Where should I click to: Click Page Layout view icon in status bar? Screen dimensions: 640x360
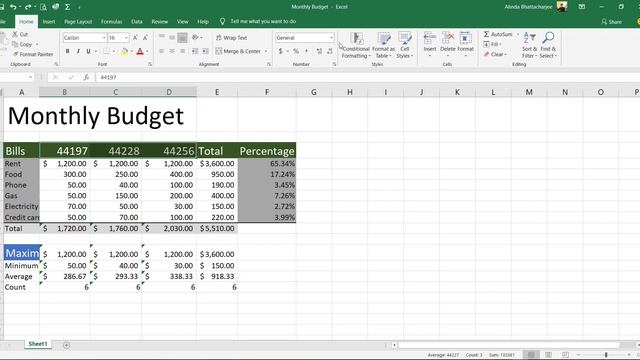[548, 355]
